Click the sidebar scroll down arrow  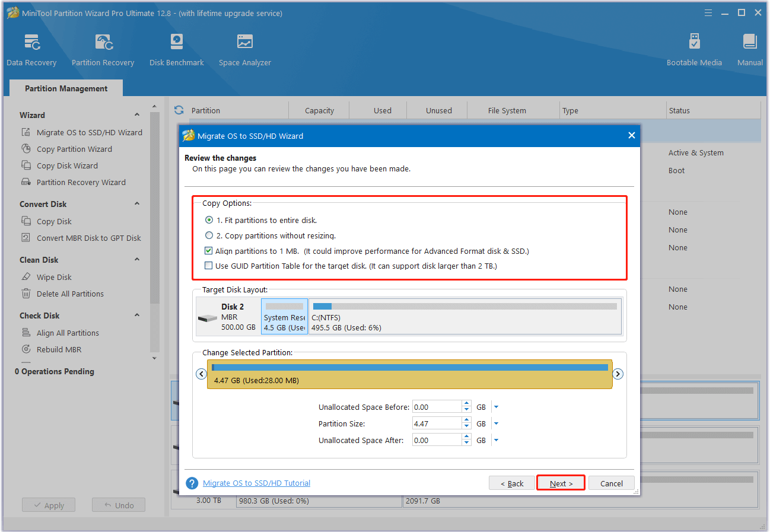155,358
